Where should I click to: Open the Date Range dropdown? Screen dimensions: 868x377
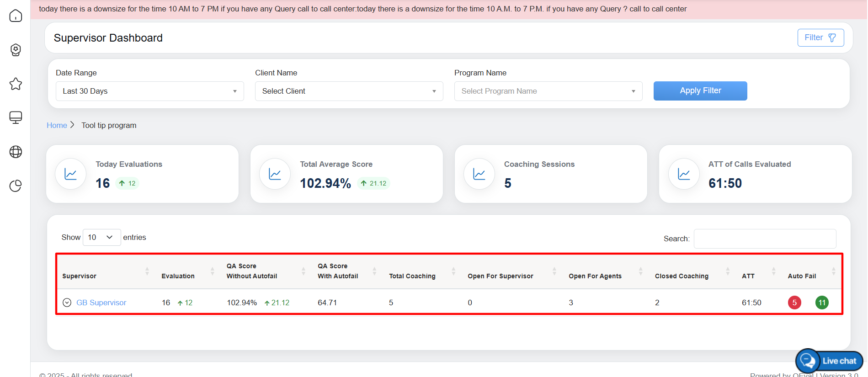click(149, 91)
